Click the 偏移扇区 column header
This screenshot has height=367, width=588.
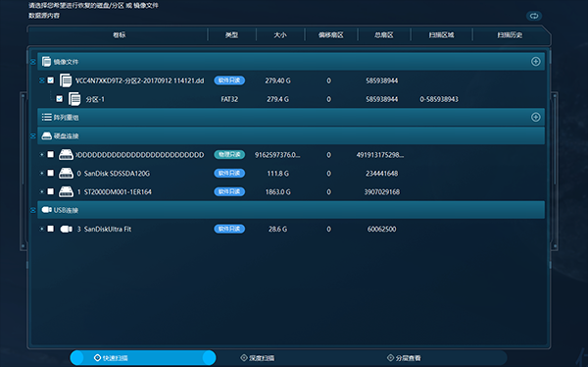[331, 35]
